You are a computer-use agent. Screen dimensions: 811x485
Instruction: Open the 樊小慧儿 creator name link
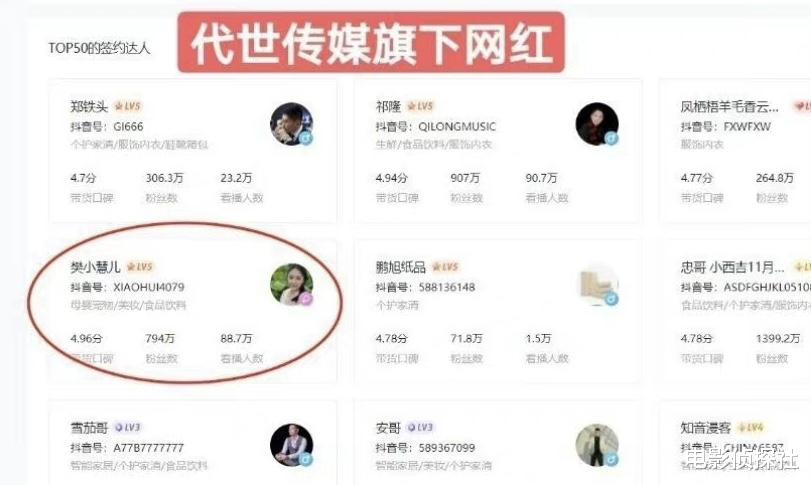point(95,267)
